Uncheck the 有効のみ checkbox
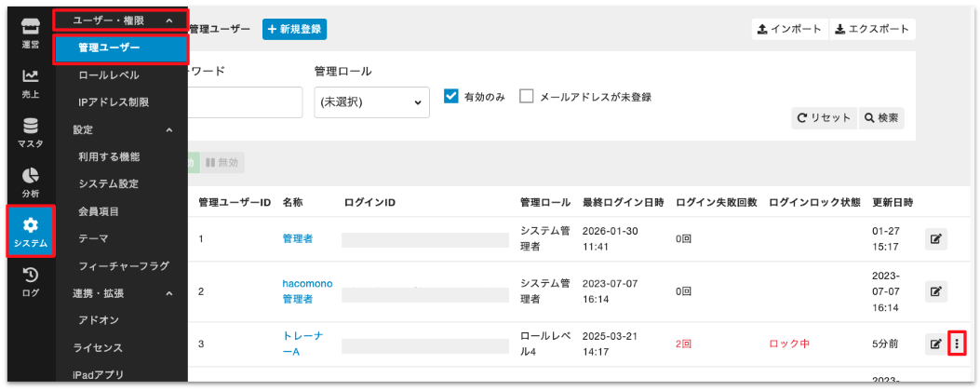 pos(452,97)
